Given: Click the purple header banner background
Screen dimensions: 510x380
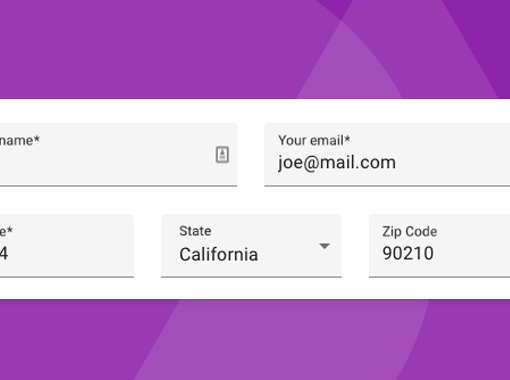Looking at the screenshot, I should coord(167,50).
